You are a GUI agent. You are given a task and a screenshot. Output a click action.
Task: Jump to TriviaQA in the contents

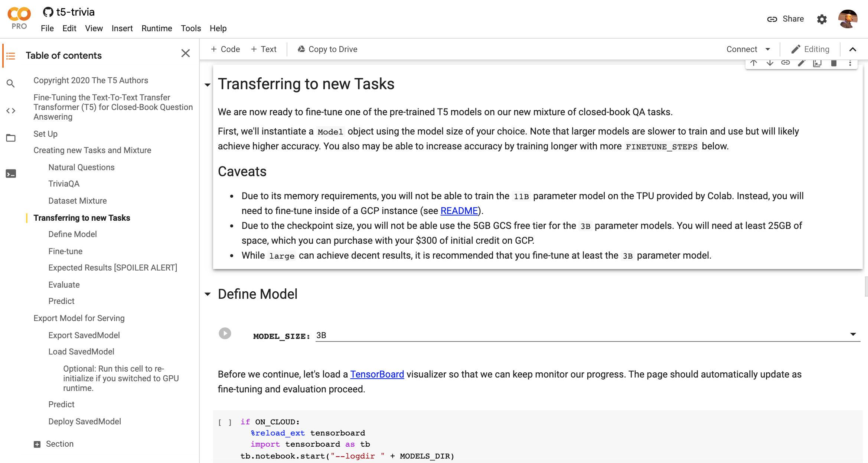pos(64,184)
